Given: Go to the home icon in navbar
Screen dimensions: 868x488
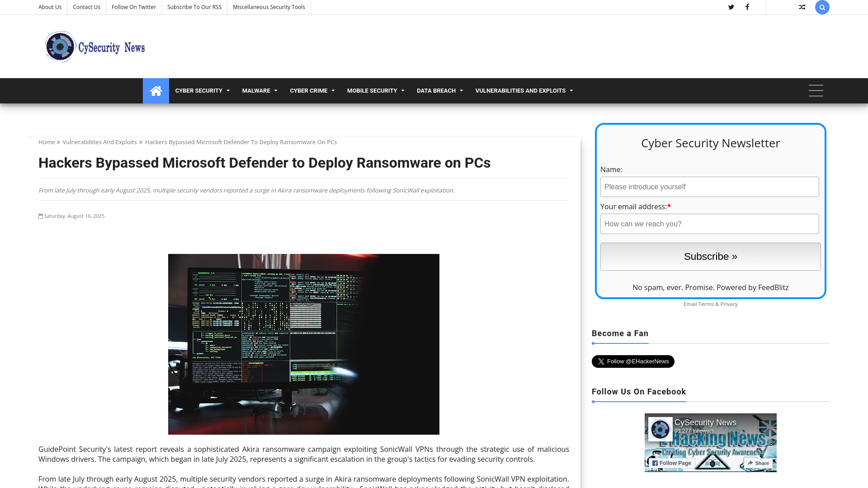Looking at the screenshot, I should [x=156, y=91].
